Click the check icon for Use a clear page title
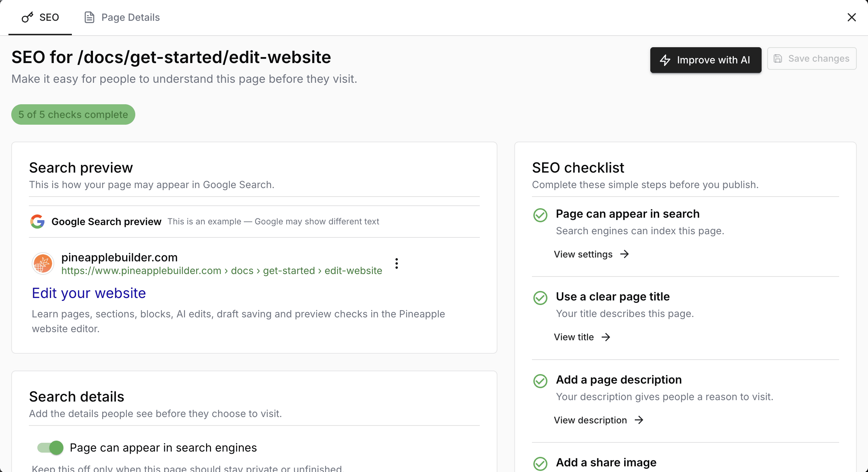This screenshot has height=472, width=868. 540,298
